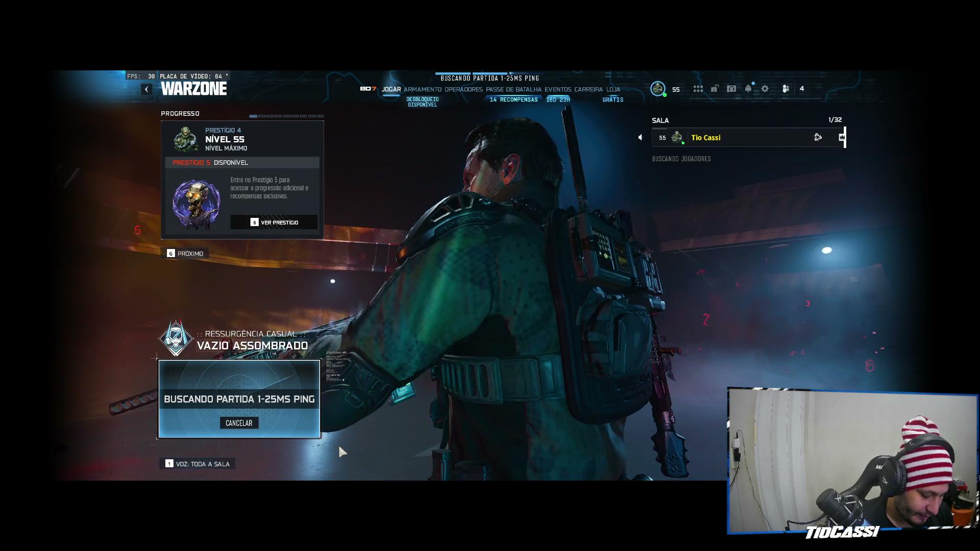Go to the EVENTOS tab
Screen dimensions: 980x551
[558, 89]
